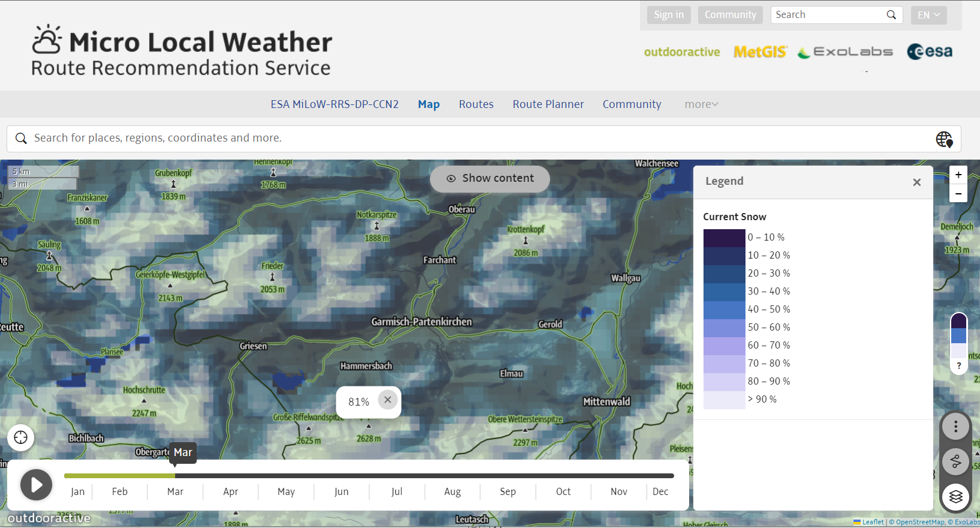Screen dimensions: 980x528
Task: Open the ESA MiLoW-RRS-DP-CCN2 tab
Action: click(335, 104)
